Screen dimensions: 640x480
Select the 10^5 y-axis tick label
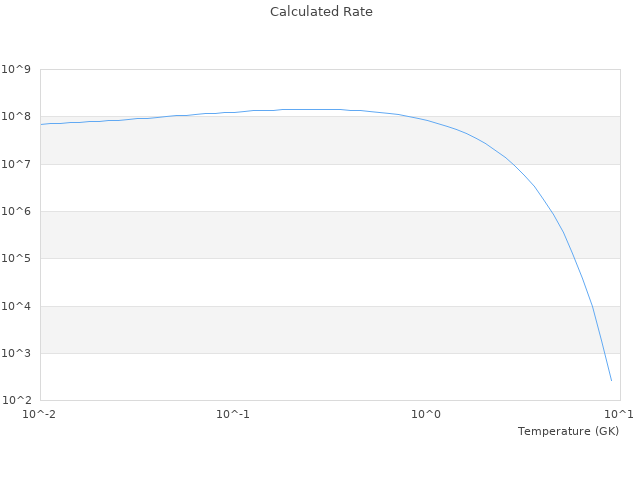17,259
